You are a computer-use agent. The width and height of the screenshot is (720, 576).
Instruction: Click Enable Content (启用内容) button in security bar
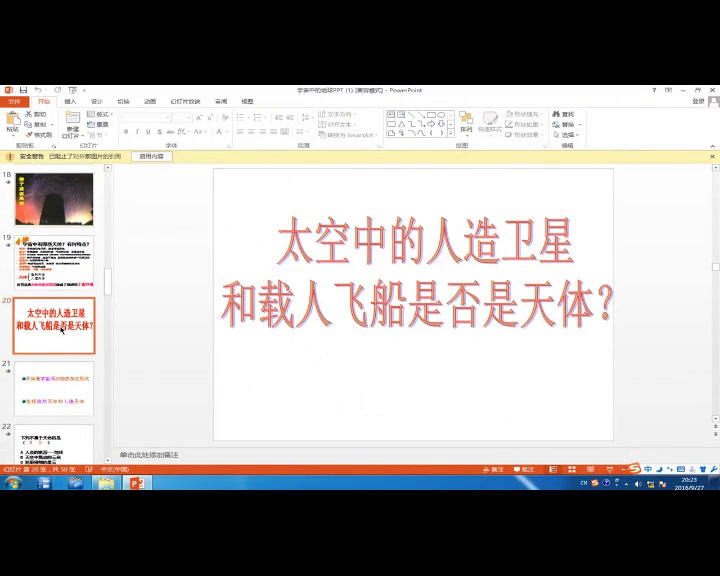pos(152,156)
